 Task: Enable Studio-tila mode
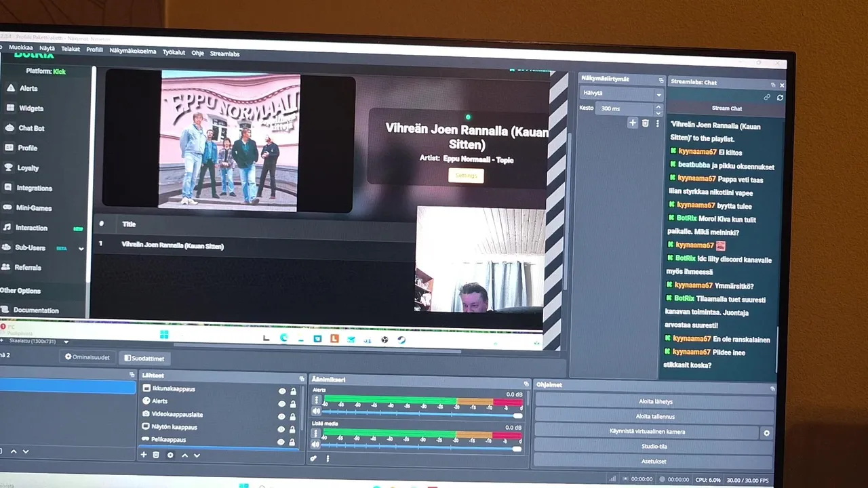tap(654, 447)
